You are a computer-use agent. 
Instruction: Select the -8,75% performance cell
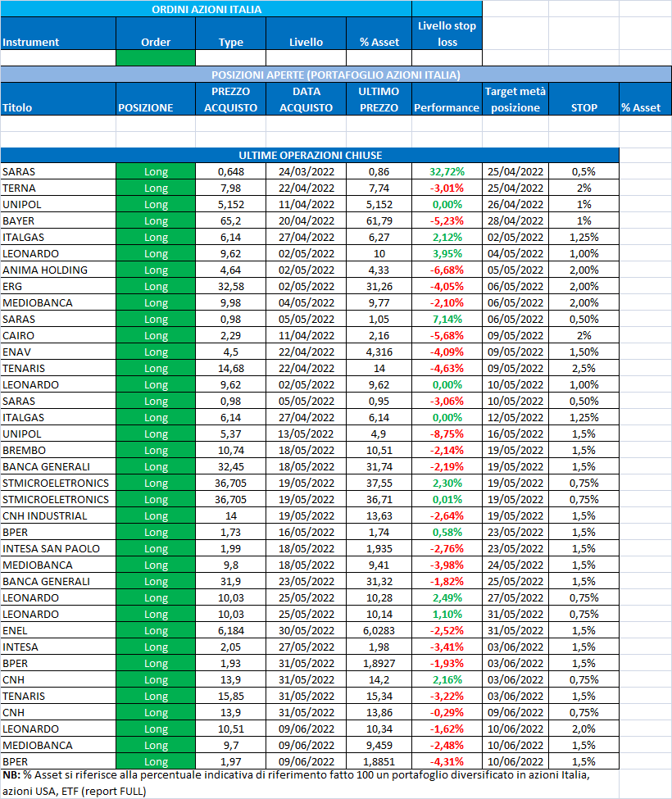coord(447,434)
